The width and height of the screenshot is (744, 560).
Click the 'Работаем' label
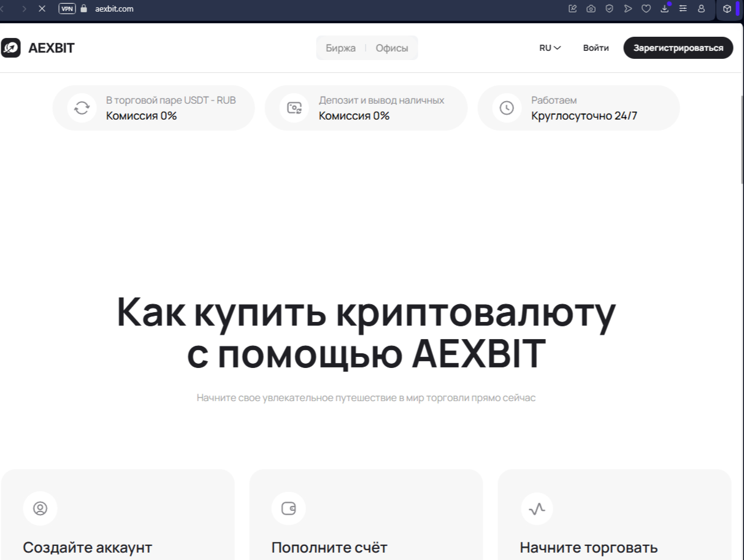[554, 100]
